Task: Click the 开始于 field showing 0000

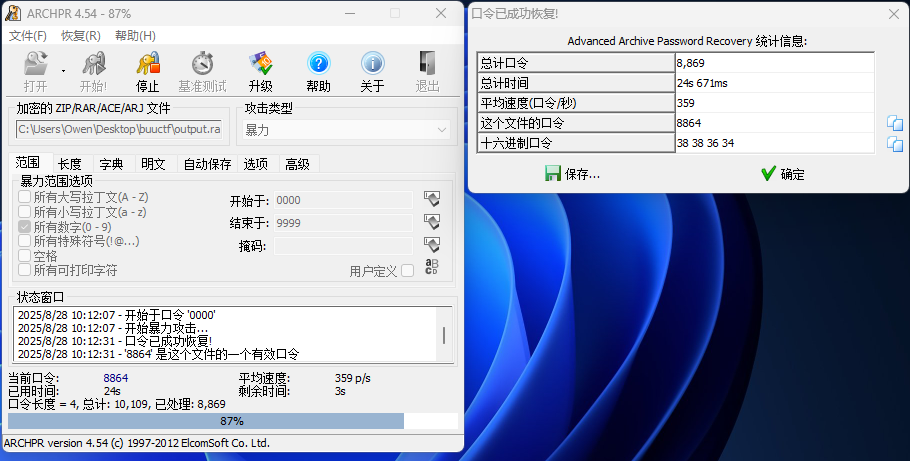Action: (343, 200)
